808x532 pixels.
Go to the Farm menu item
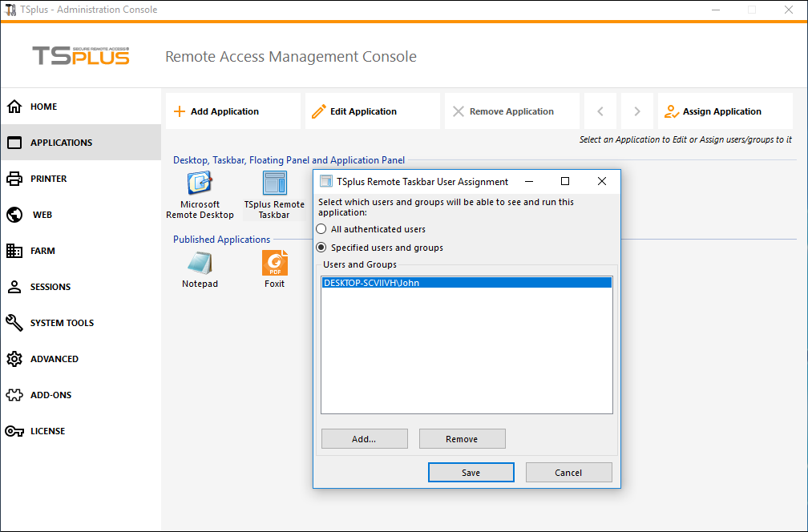[42, 251]
